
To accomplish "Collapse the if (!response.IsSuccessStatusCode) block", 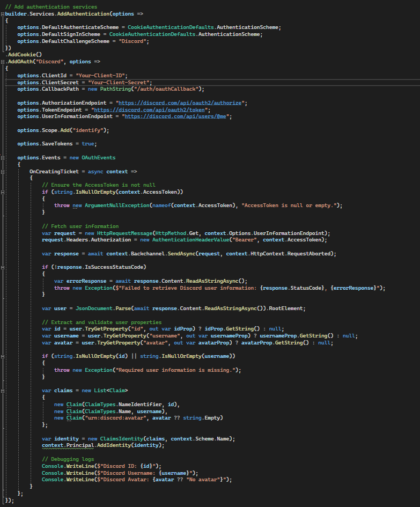I will 3,267.
